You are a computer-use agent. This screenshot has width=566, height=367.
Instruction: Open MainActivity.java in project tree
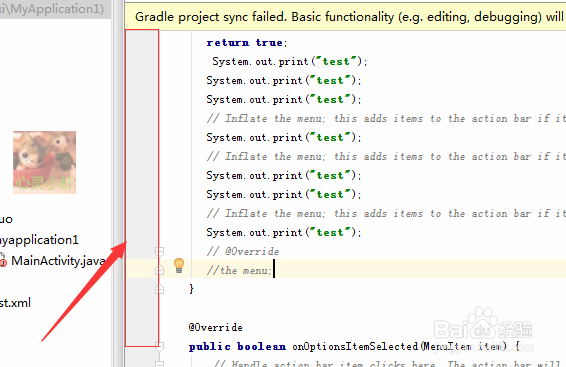click(58, 261)
